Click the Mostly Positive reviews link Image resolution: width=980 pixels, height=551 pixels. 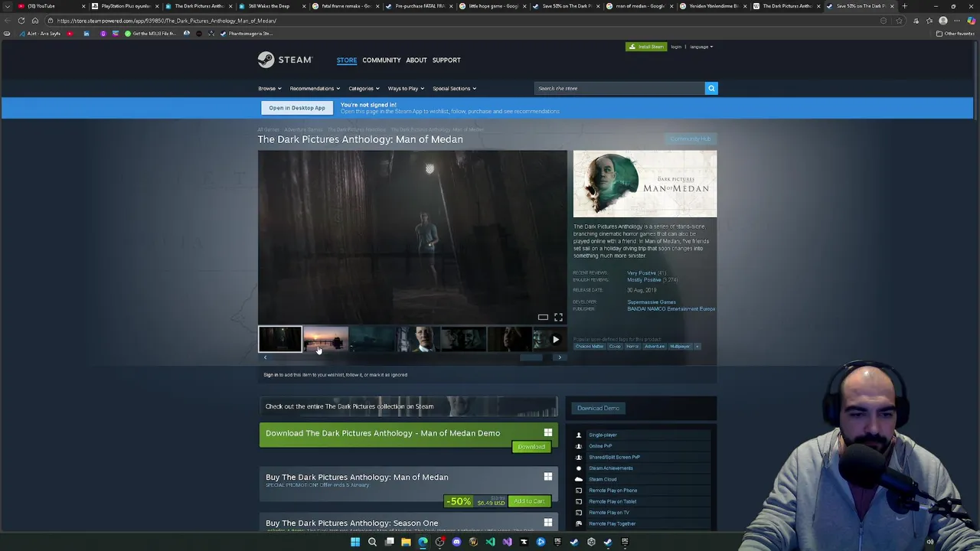pos(644,280)
